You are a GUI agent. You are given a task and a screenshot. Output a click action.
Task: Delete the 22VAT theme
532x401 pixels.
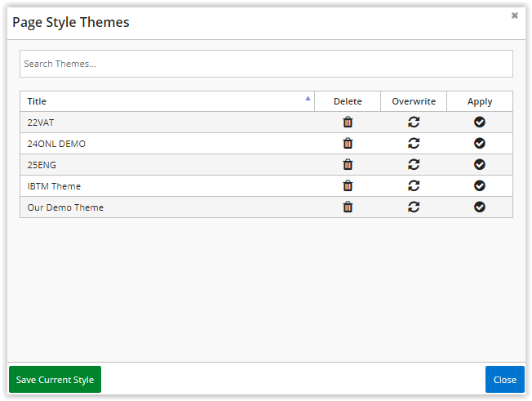(x=348, y=122)
